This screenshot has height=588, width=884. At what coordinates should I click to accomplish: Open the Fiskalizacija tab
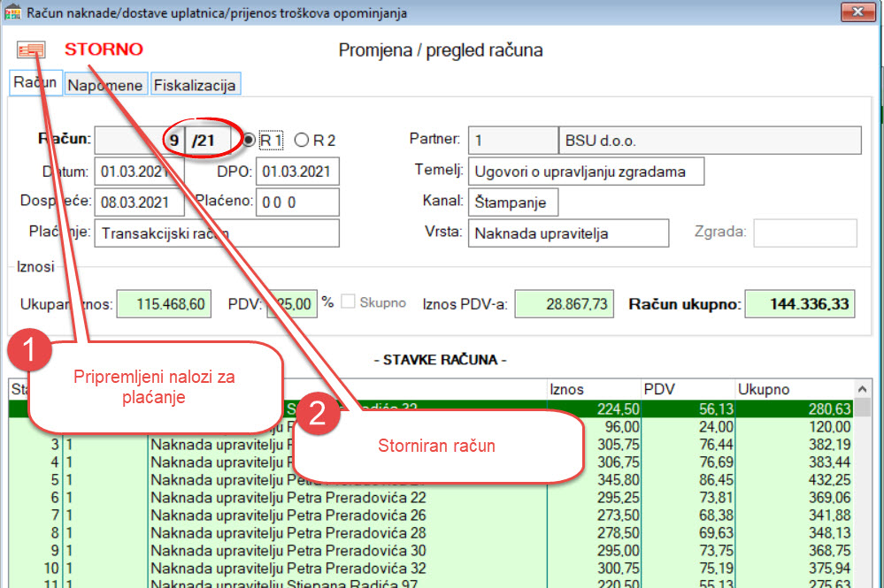194,85
